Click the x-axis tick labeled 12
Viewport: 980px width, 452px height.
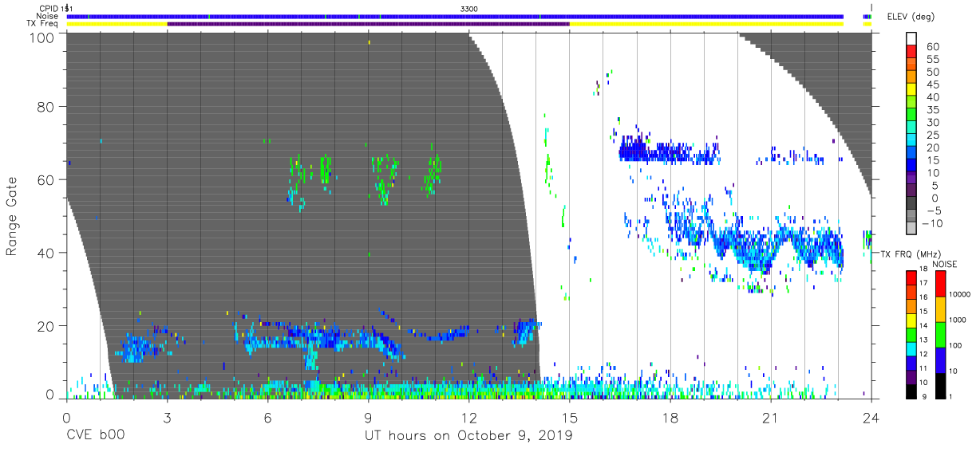(468, 418)
